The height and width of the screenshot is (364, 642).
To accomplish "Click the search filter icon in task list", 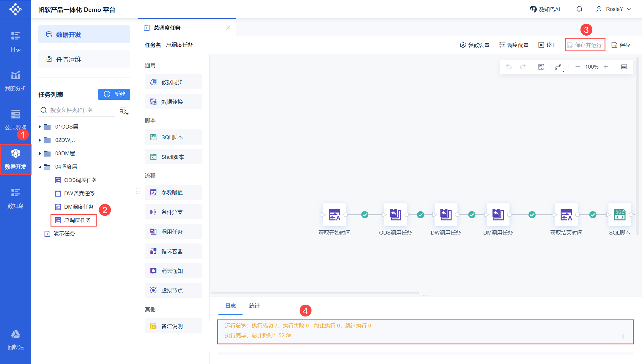I will point(124,111).
